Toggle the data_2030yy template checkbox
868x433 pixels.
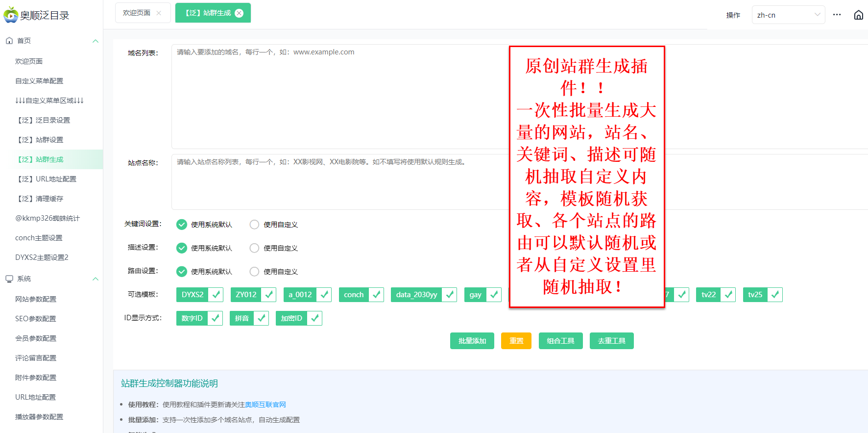424,295
